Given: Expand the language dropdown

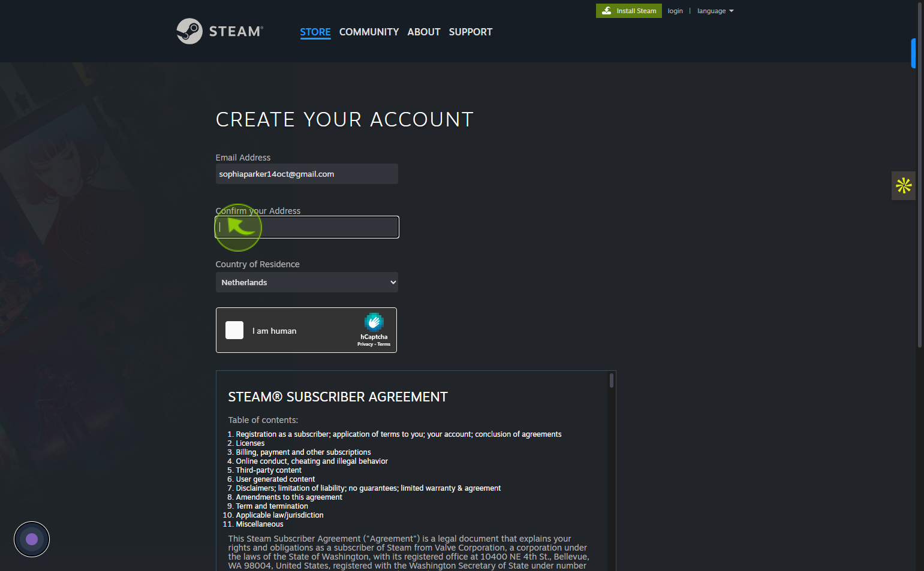Looking at the screenshot, I should (x=715, y=11).
